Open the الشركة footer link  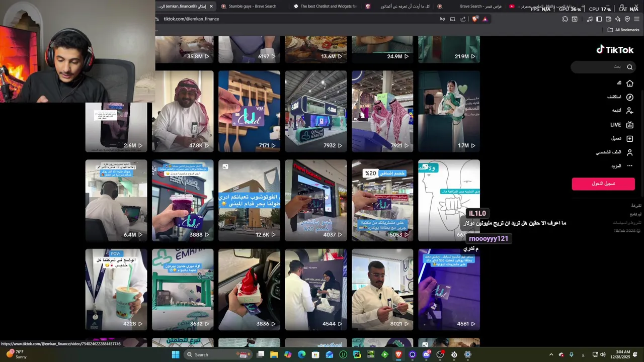point(636,206)
